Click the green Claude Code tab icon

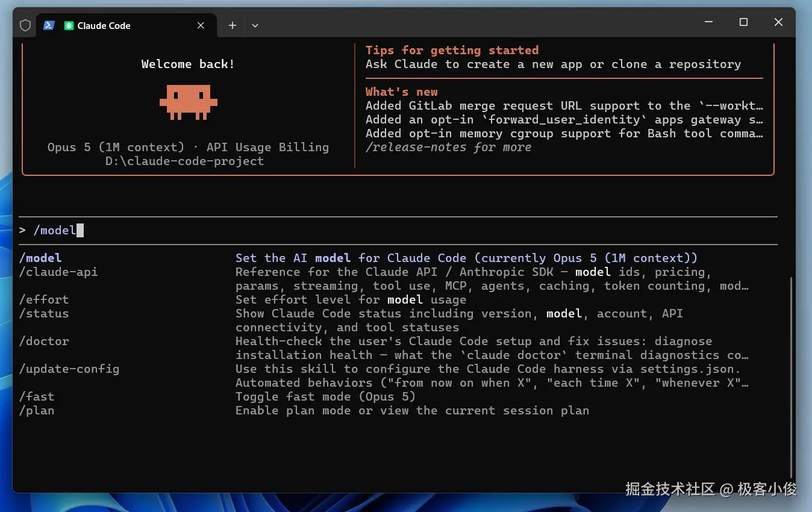69,25
